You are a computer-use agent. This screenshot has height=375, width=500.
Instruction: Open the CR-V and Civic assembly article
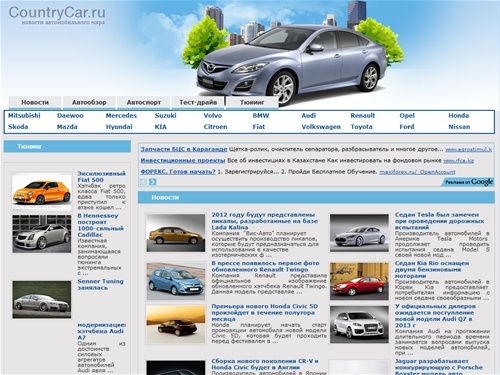[x=265, y=364]
